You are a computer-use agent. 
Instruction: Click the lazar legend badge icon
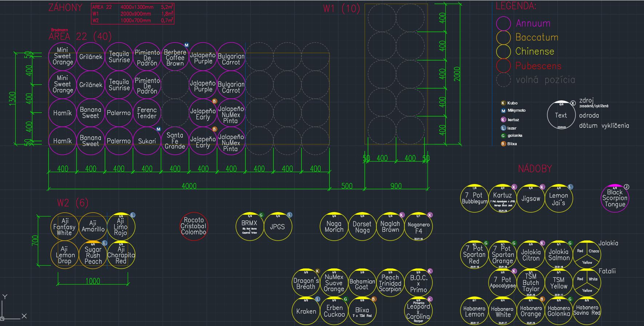tap(503, 128)
